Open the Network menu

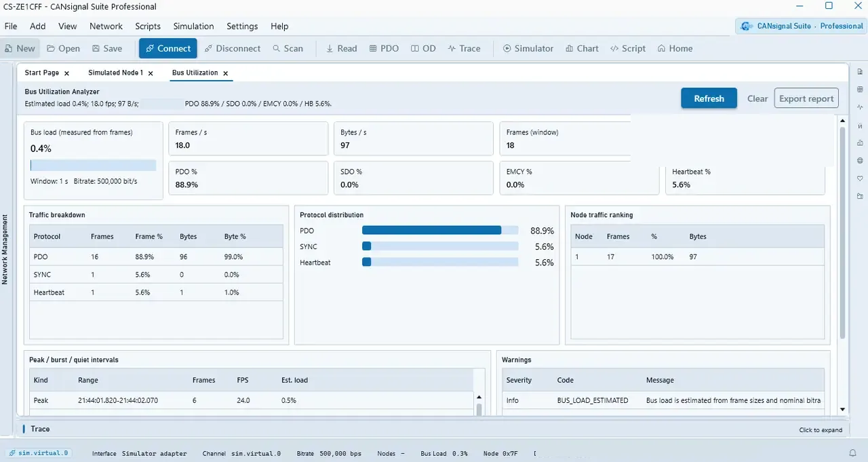[106, 26]
